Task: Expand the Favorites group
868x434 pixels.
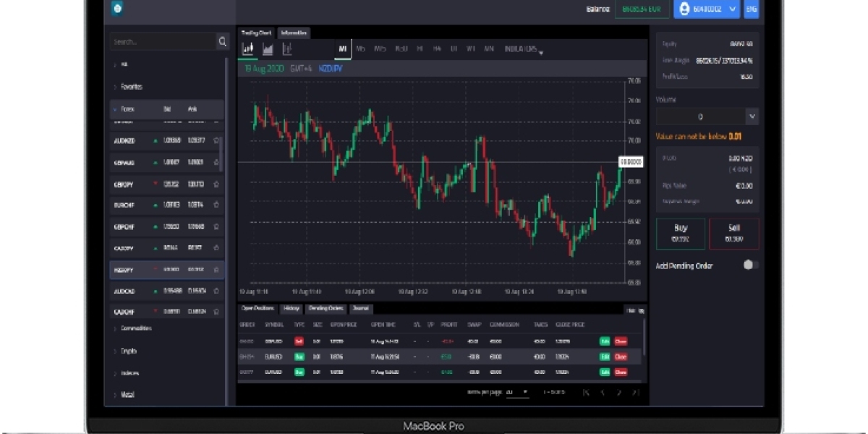Action: (131, 87)
